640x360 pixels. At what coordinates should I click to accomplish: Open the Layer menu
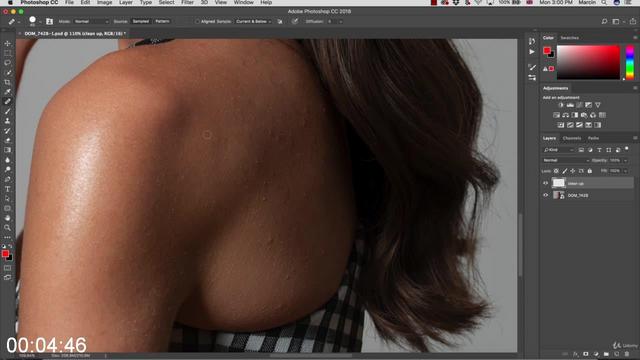(126, 2)
